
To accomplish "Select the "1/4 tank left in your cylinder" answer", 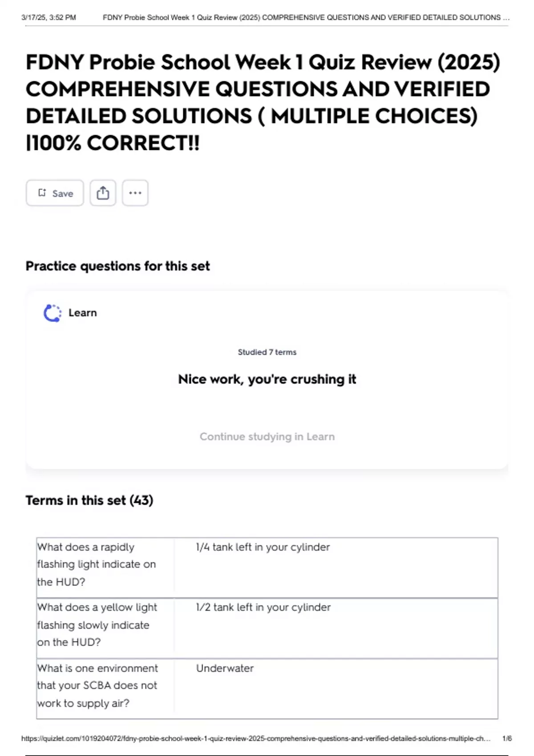I will click(263, 547).
